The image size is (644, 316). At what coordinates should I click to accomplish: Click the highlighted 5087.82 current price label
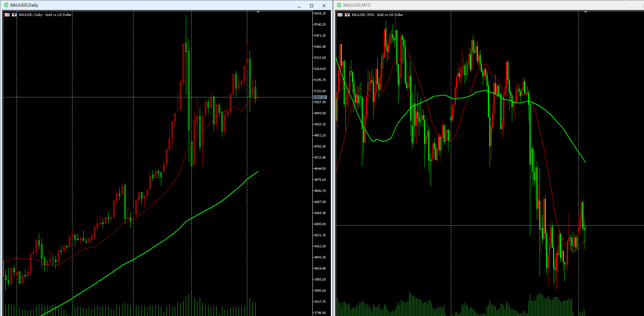[320, 97]
